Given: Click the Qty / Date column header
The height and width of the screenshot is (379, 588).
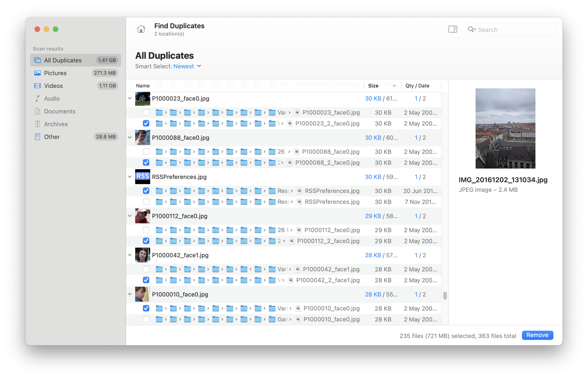Looking at the screenshot, I should coord(417,85).
